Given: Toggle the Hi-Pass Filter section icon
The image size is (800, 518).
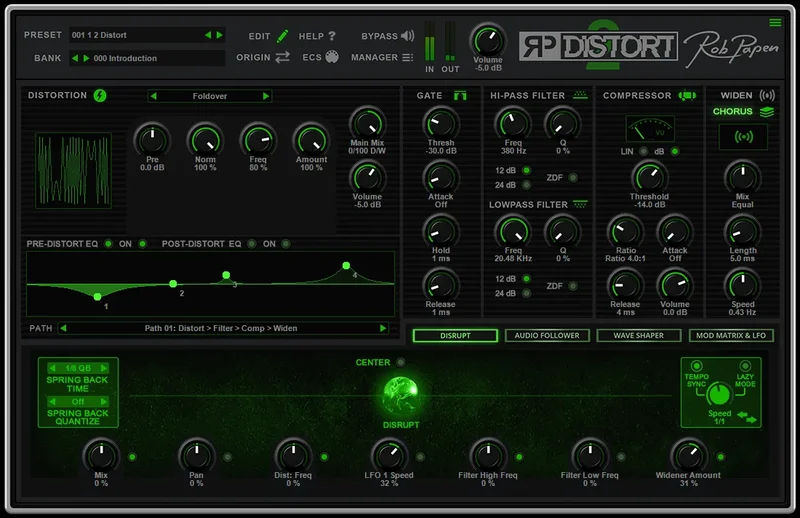Looking at the screenshot, I should (580, 95).
